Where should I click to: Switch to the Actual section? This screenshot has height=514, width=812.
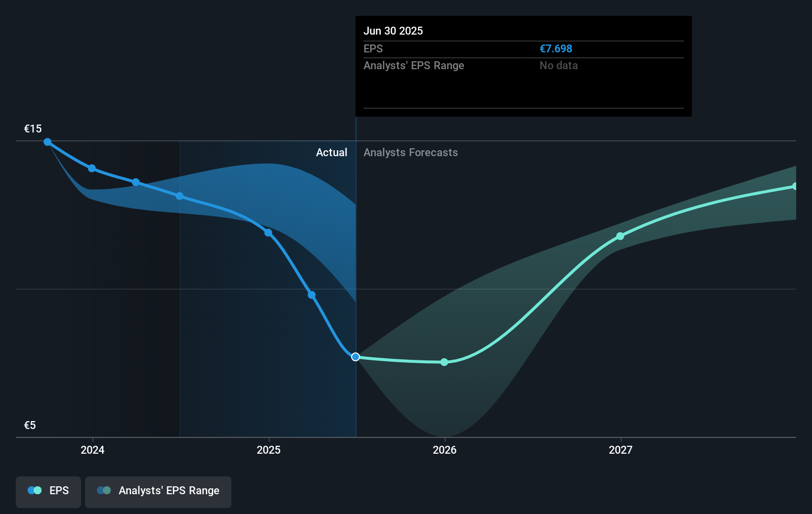point(331,152)
